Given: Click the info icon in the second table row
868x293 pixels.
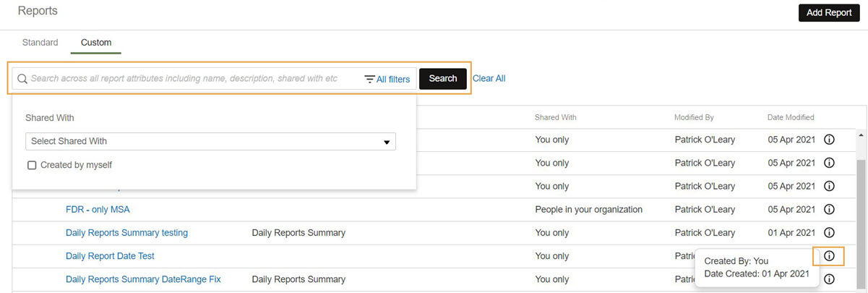Looking at the screenshot, I should pyautogui.click(x=829, y=163).
